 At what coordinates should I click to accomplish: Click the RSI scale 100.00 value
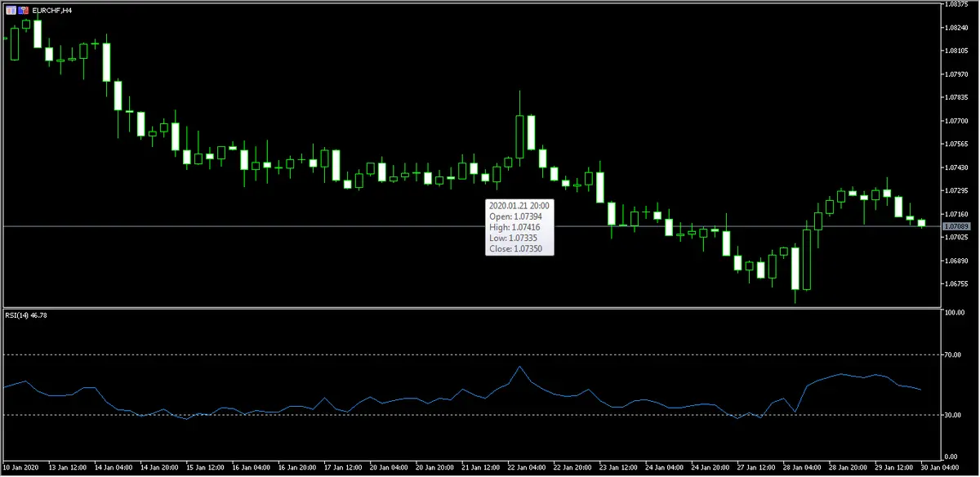click(955, 313)
